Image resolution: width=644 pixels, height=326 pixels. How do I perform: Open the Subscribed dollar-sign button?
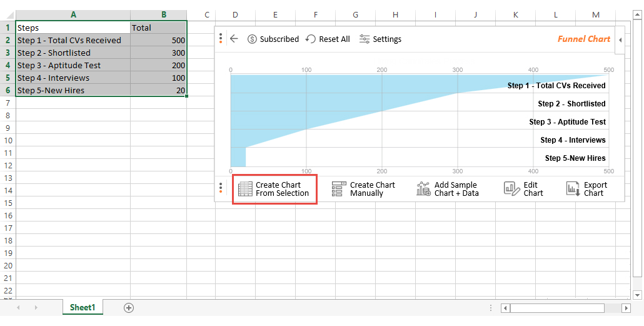pyautogui.click(x=273, y=39)
